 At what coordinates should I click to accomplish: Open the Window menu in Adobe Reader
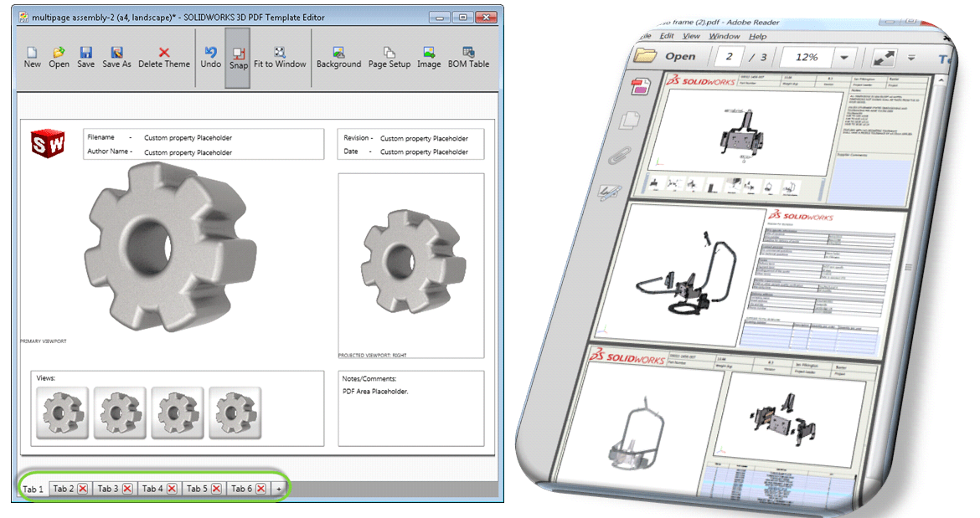click(x=724, y=36)
